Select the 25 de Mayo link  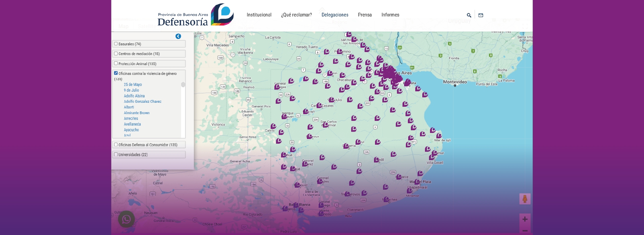pos(133,85)
